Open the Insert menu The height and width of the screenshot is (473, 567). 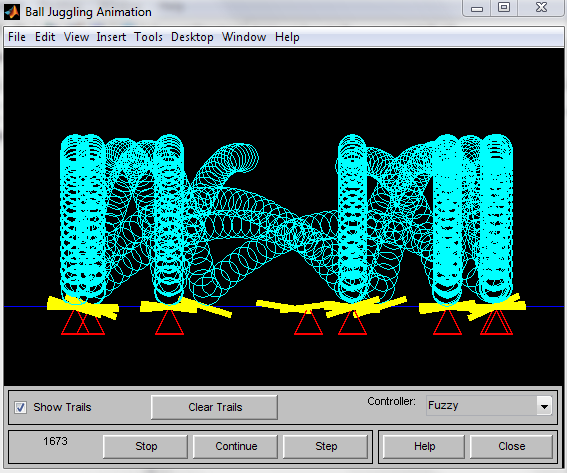pos(111,37)
